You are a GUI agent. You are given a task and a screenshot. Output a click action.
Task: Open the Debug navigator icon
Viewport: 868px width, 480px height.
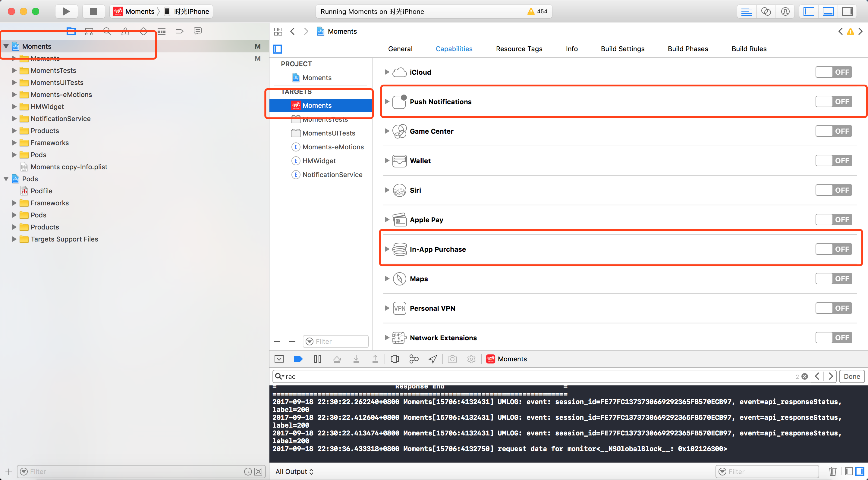162,31
